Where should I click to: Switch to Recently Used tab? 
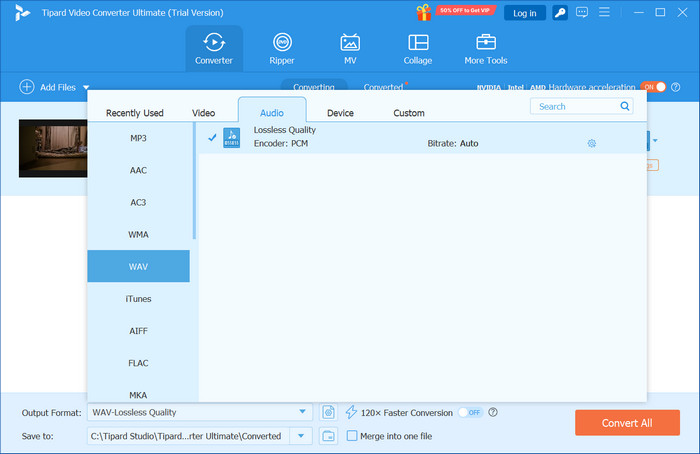click(134, 113)
